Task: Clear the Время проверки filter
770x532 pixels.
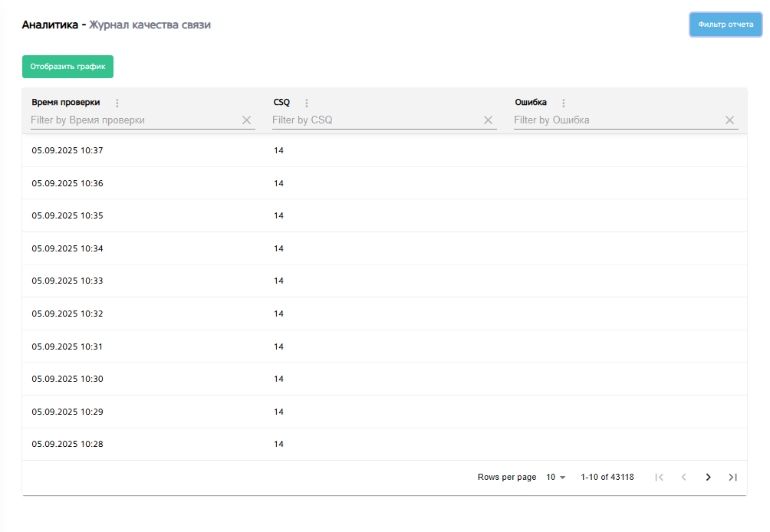Action: click(246, 120)
